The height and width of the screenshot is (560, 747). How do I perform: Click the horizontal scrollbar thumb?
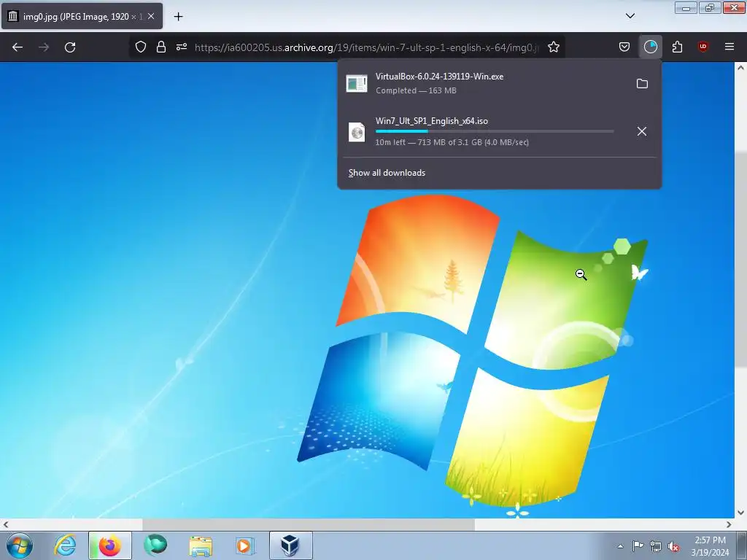click(x=309, y=524)
